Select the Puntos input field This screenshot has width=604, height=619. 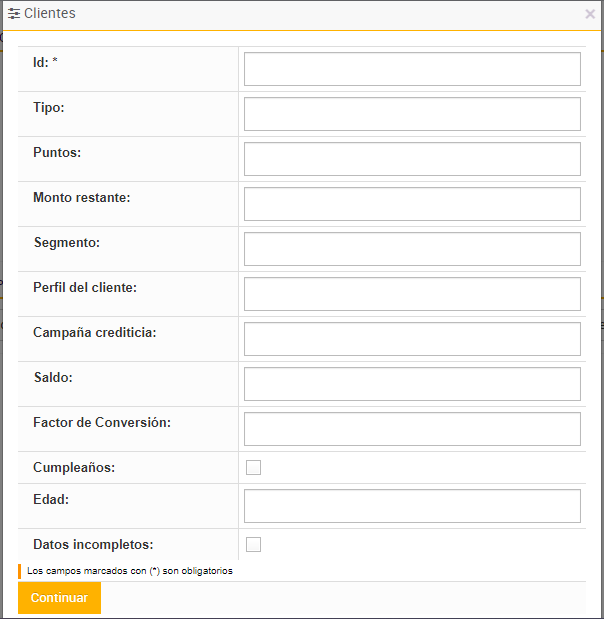(x=412, y=159)
